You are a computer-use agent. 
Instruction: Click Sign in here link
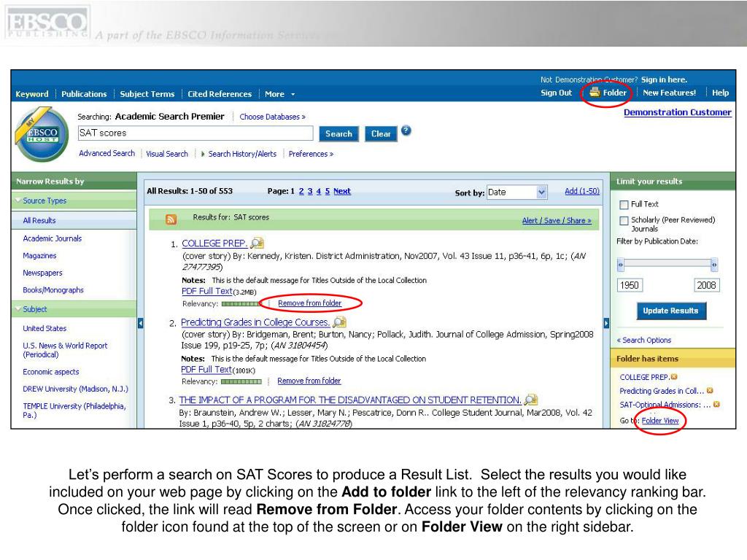click(664, 79)
